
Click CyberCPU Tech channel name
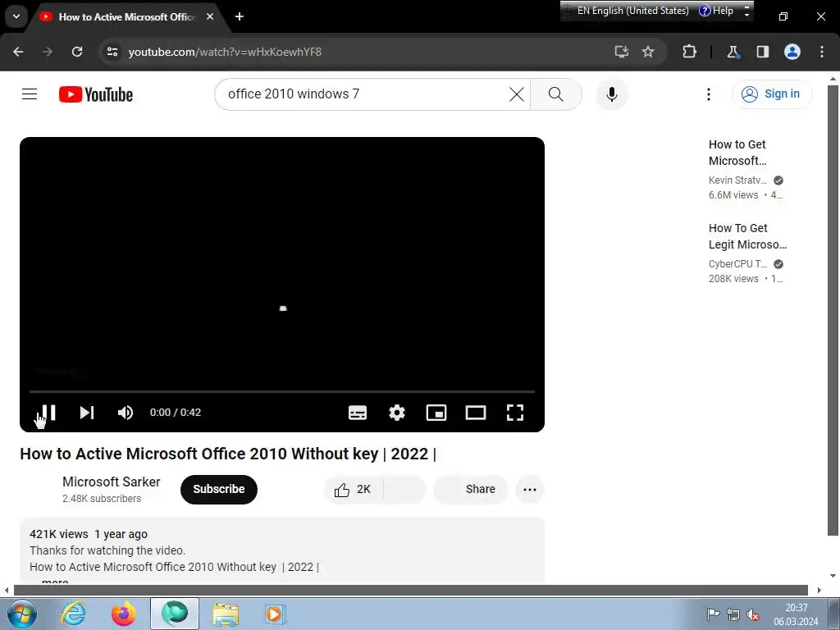click(x=737, y=263)
